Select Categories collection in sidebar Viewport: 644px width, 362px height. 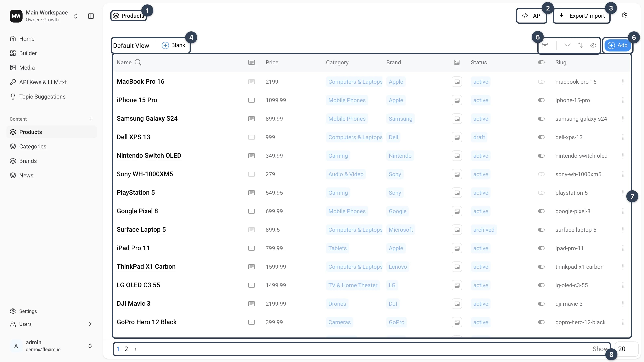(52, 146)
